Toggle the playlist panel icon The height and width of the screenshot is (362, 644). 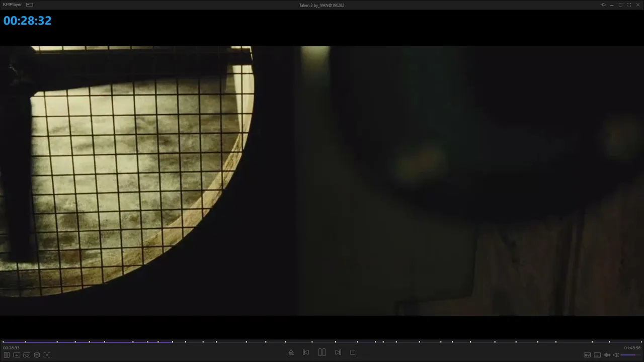tap(7, 355)
